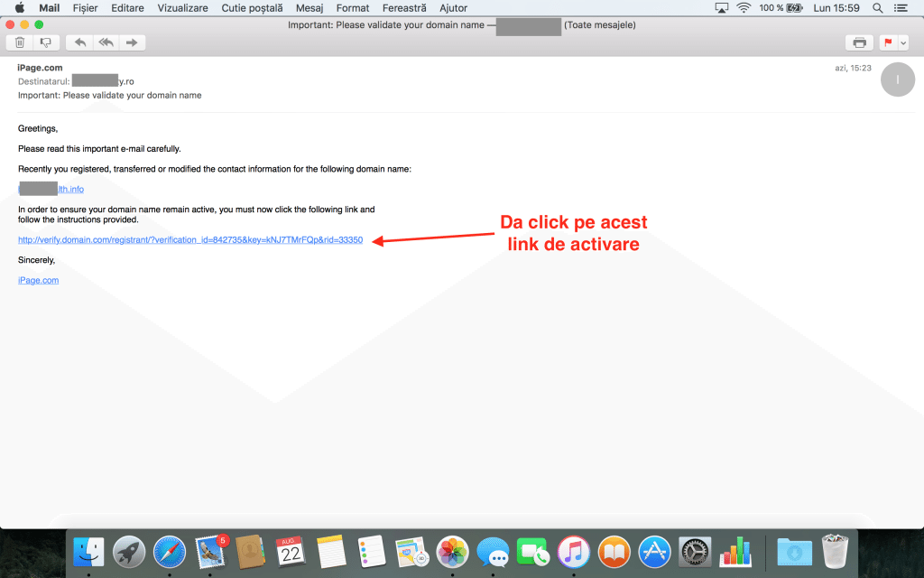Reply to the iPage.com message

pos(80,42)
